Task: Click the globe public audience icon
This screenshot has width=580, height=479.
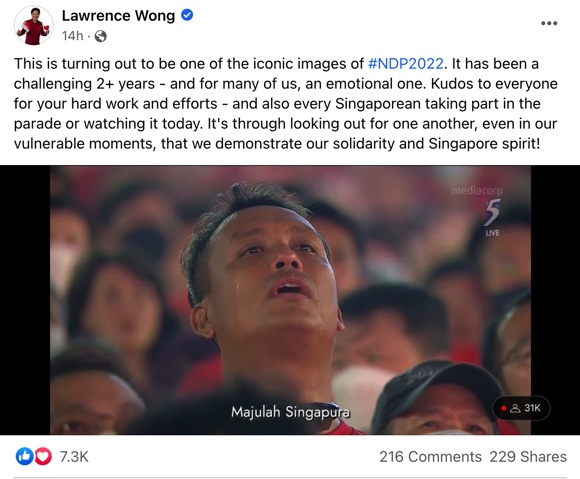Action: pyautogui.click(x=101, y=36)
